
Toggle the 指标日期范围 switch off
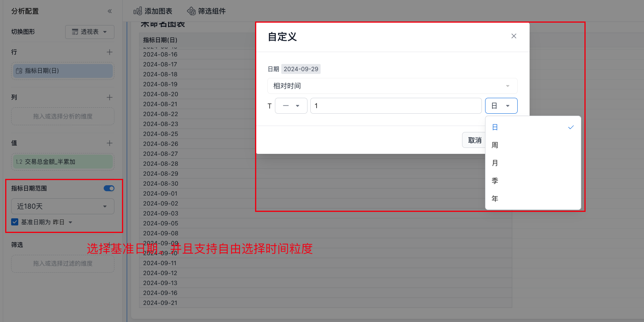109,188
